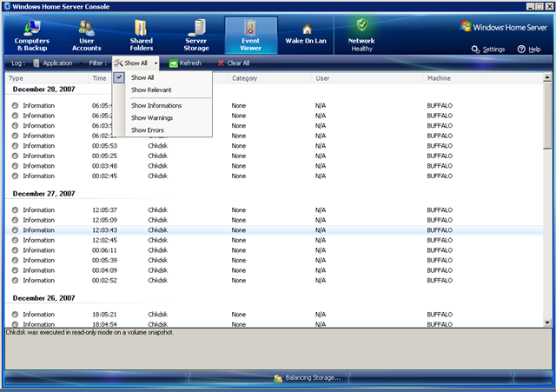The height and width of the screenshot is (392, 556).
Task: Click None category in 00:06:11 row
Action: (x=239, y=250)
